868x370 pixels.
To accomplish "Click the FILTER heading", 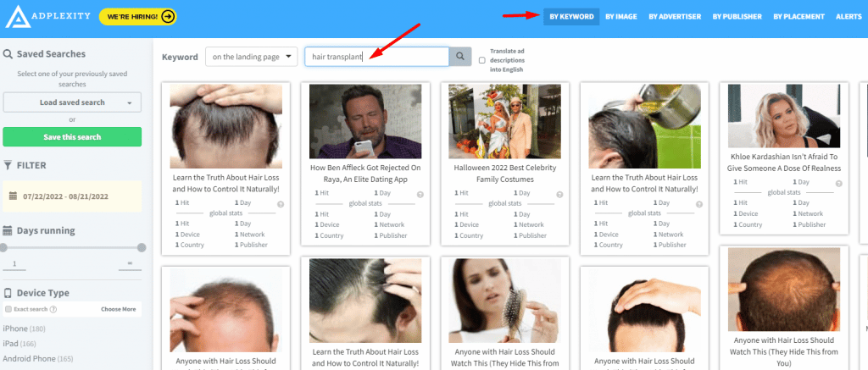I will point(31,165).
